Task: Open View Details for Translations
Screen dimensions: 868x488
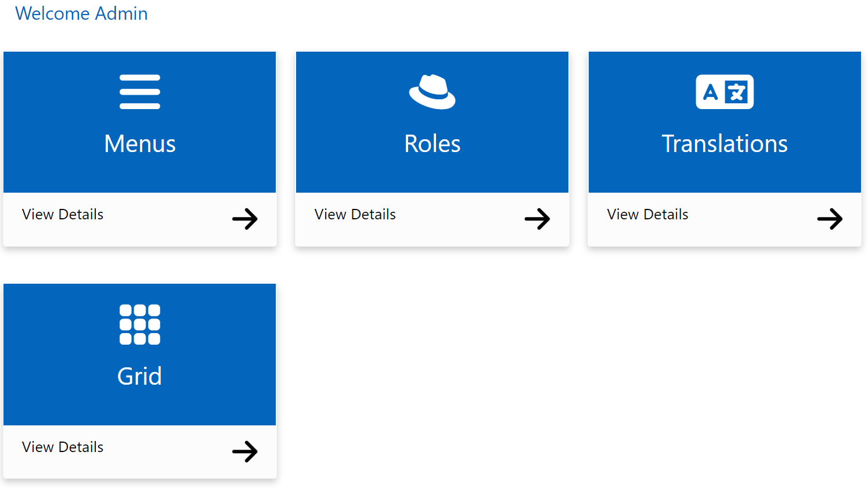Action: 647,215
